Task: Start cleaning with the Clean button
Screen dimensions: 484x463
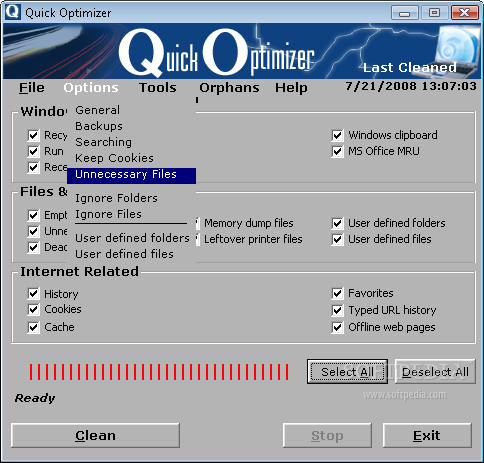Action: (x=95, y=435)
